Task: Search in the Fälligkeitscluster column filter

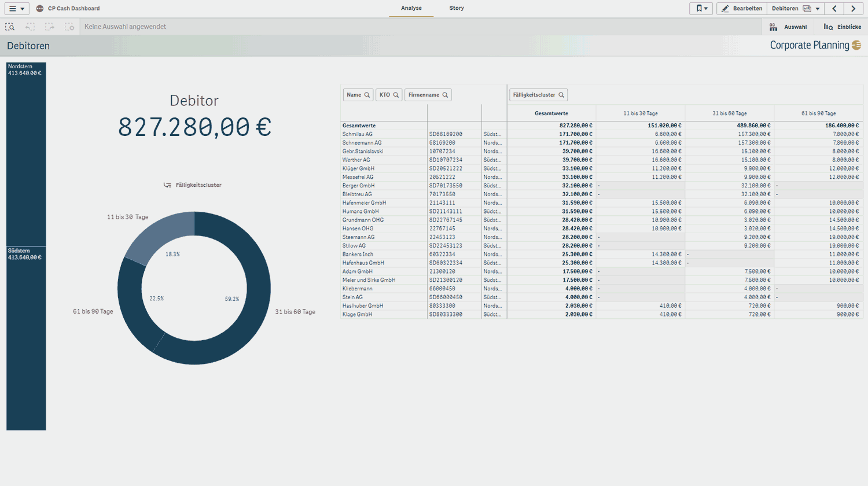Action: tap(538, 95)
